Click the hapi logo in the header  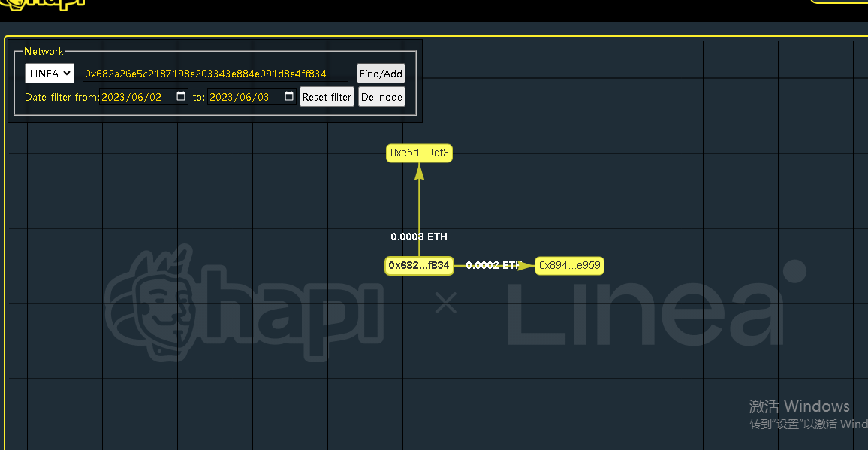(x=44, y=7)
